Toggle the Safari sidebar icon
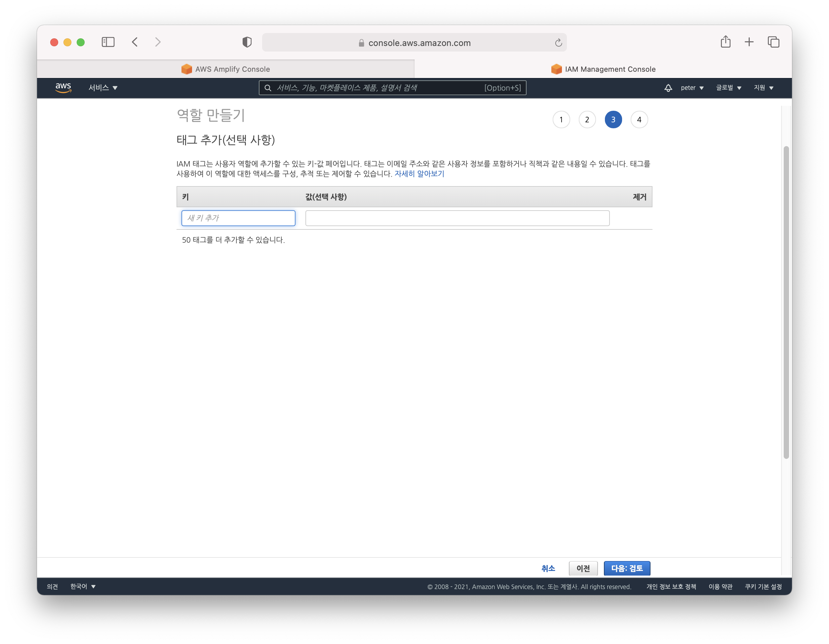 108,42
